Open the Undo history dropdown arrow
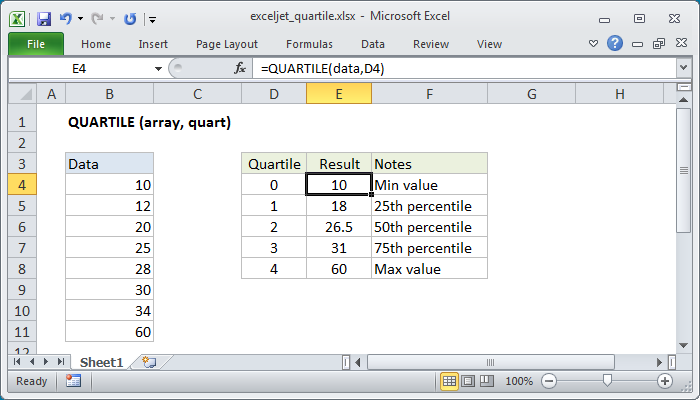 80,19
